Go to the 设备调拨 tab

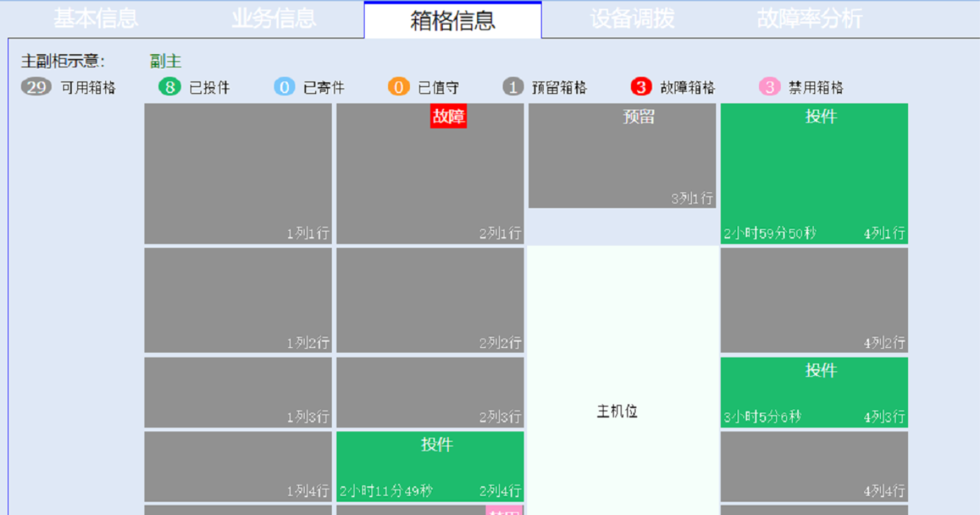pos(632,19)
